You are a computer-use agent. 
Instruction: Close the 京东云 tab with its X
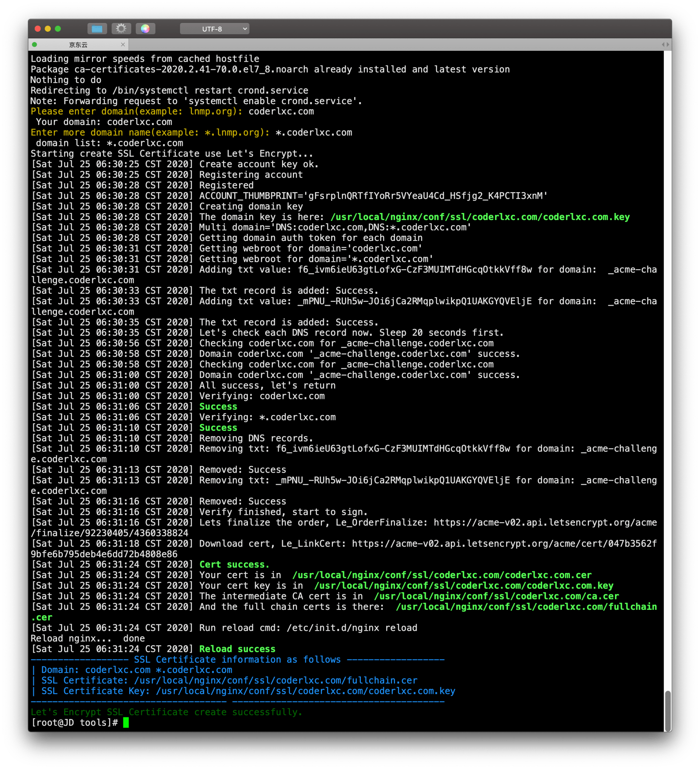tap(123, 45)
